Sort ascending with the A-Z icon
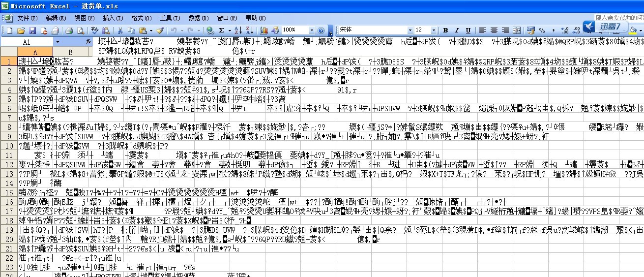 click(x=238, y=30)
